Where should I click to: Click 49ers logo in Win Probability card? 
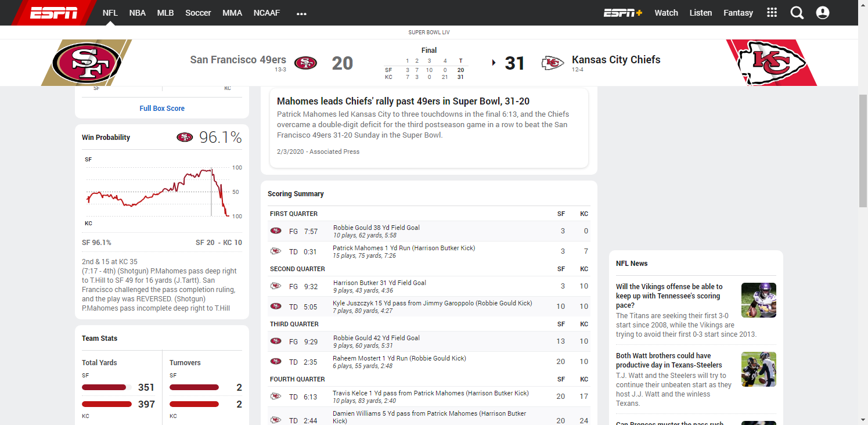[185, 138]
